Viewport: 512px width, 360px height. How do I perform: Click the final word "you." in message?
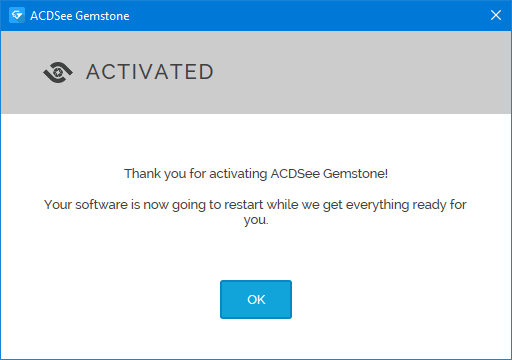[x=256, y=220]
